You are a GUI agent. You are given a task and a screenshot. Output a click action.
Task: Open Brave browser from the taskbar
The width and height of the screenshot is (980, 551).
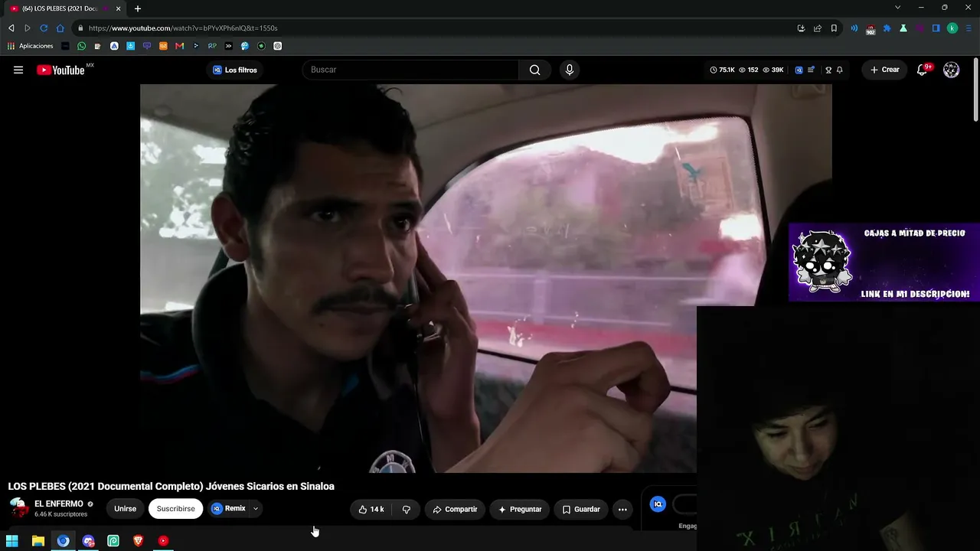pyautogui.click(x=138, y=541)
